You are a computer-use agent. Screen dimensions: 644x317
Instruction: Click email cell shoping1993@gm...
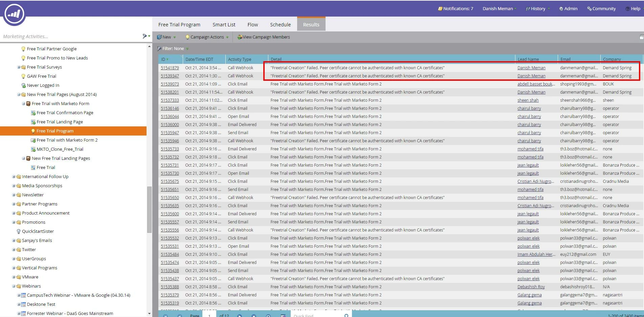pos(578,84)
